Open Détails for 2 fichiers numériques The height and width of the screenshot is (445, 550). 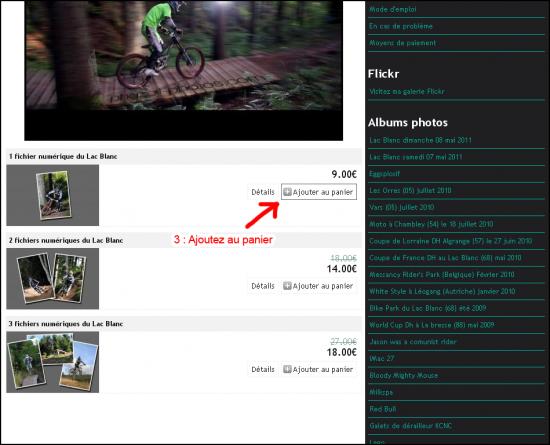click(x=263, y=286)
